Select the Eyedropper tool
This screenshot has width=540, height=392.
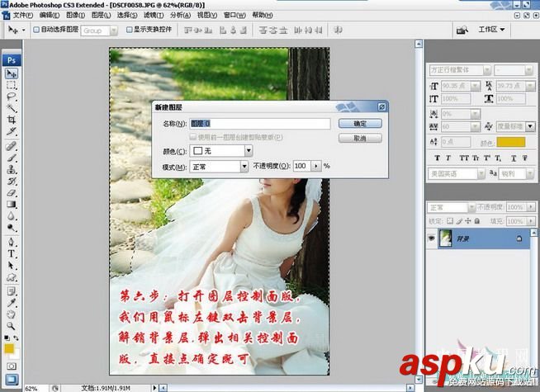click(12, 303)
